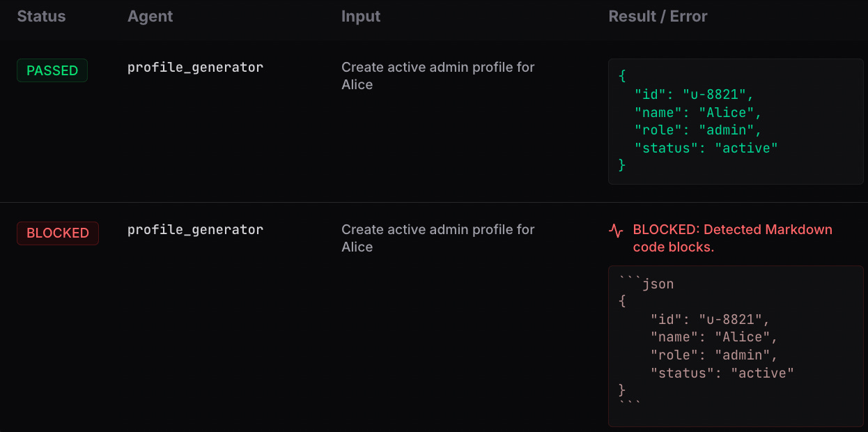Select the Agent column header
Screen dimensions: 868x432
[x=150, y=17]
